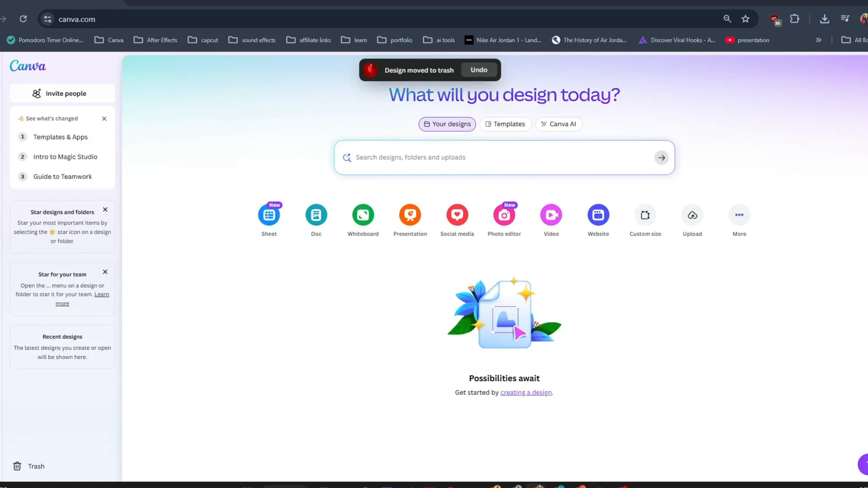Select the Your designs tab
868x488 pixels.
(x=447, y=124)
